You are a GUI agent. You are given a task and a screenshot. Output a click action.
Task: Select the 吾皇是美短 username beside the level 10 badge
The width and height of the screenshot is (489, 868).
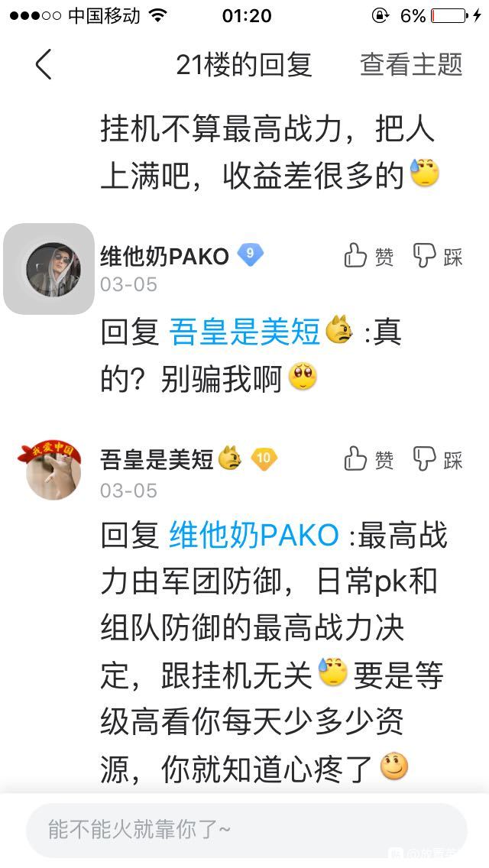tap(157, 459)
